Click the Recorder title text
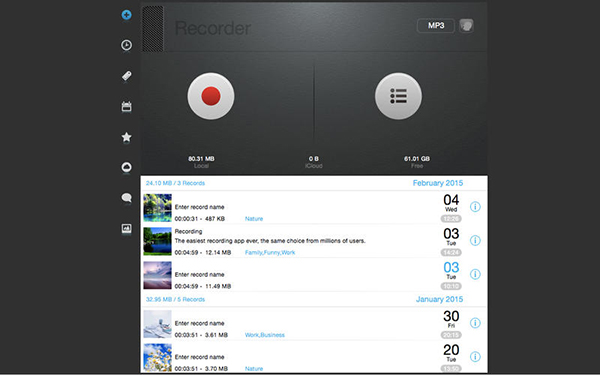Viewport: 600px width, 375px height. tap(213, 28)
